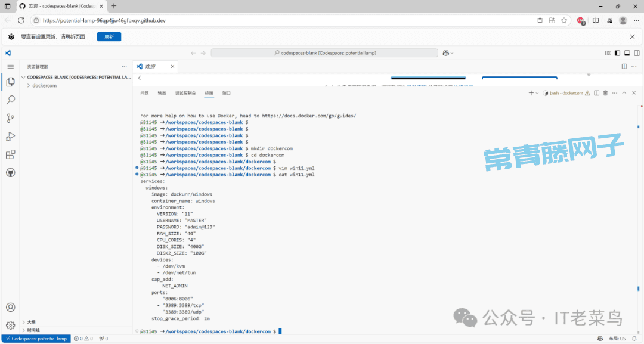Viewport: 644px width, 344px height.
Task: Open terminal views and more actions ellipsis
Action: [615, 93]
